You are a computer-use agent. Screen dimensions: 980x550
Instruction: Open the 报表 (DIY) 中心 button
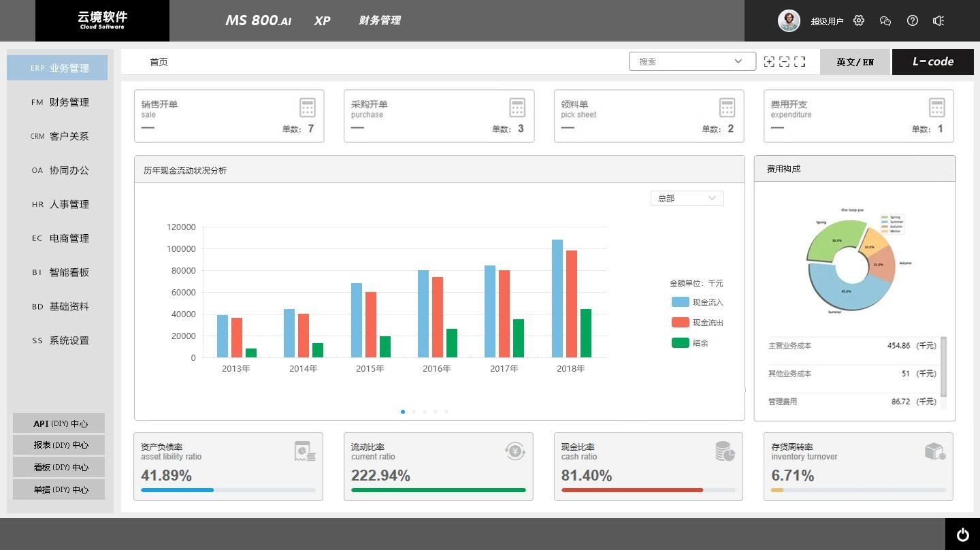[59, 445]
